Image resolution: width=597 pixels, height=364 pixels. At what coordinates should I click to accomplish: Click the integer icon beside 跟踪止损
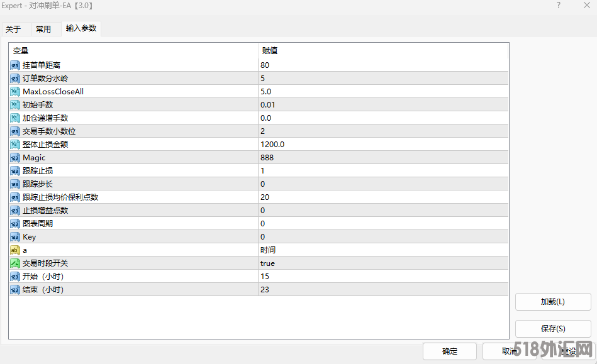point(15,171)
